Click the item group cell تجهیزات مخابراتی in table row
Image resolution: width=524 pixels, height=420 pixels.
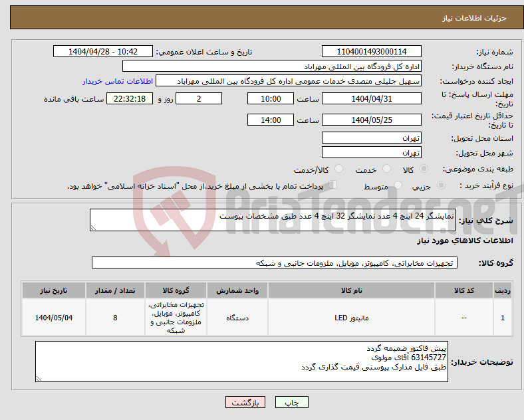(x=176, y=318)
